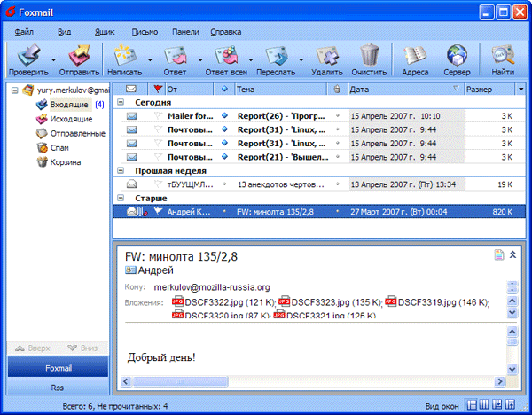
Task: Delete message using Удалить
Action: [x=327, y=60]
